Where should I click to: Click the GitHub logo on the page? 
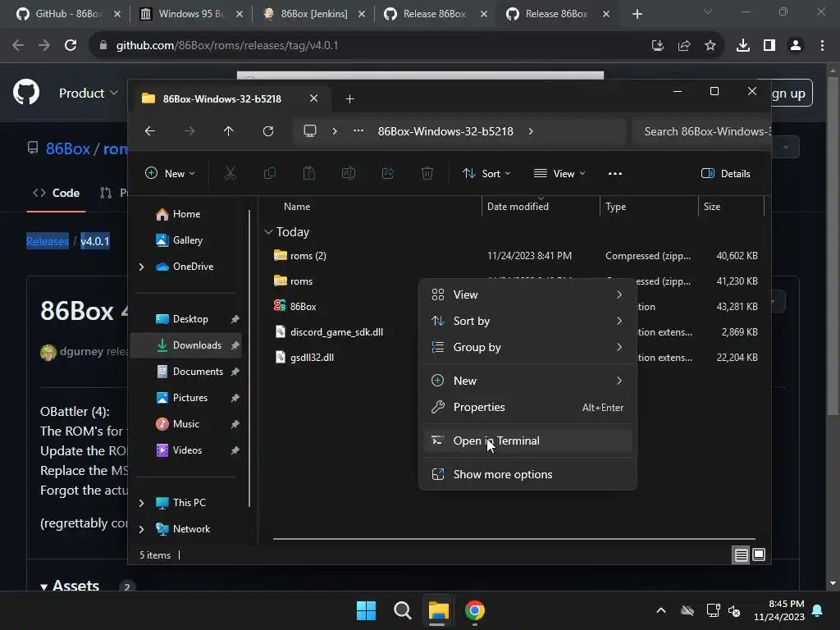26,92
